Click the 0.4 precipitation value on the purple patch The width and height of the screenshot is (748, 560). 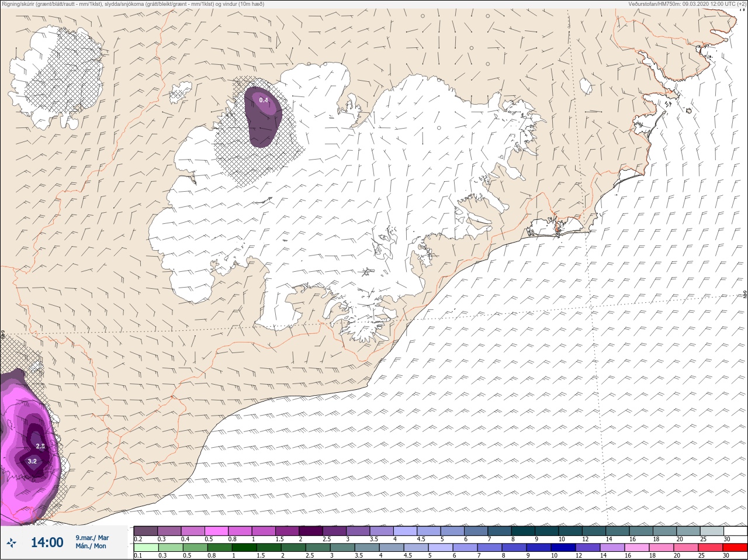264,101
